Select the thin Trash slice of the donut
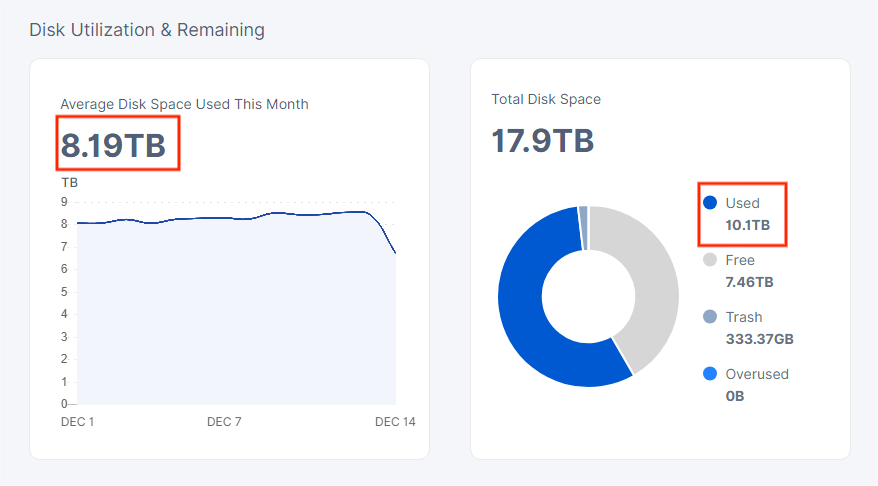 coord(583,214)
